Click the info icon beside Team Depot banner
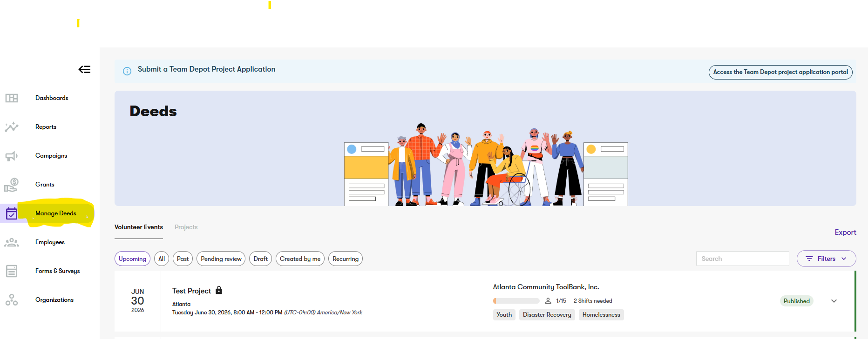This screenshot has width=868, height=339. 127,71
